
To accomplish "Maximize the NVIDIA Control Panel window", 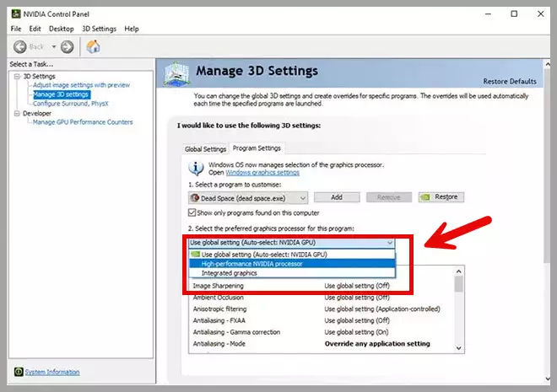I will (x=514, y=13).
